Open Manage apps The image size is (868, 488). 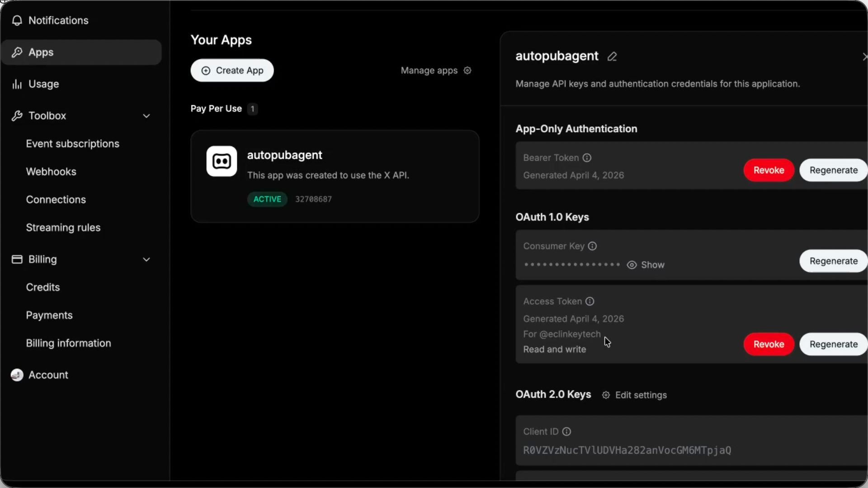436,70
